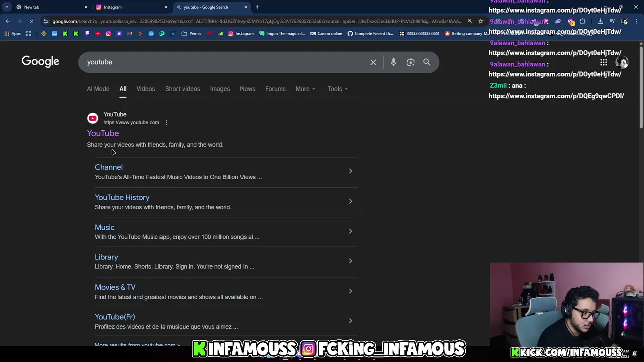Screen dimensions: 644x362
Task: Expand the chevron on YouTube History row
Action: (350, 201)
